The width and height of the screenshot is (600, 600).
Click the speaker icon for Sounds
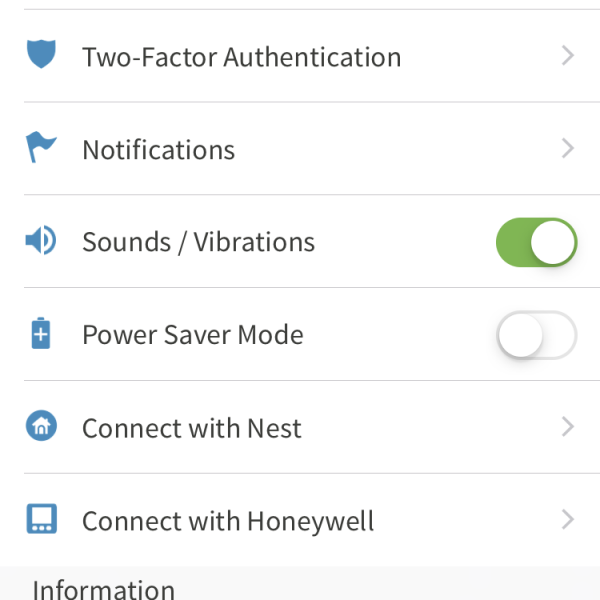point(41,242)
